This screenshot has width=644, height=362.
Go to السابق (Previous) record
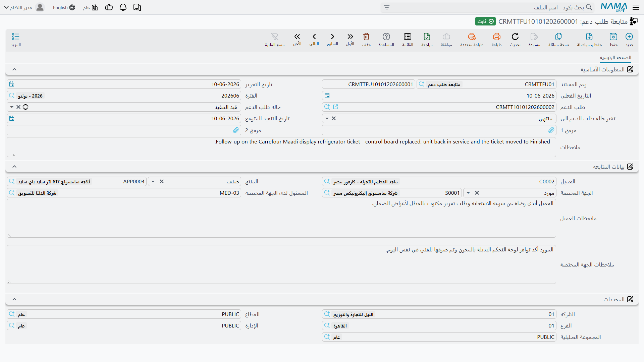point(332,37)
